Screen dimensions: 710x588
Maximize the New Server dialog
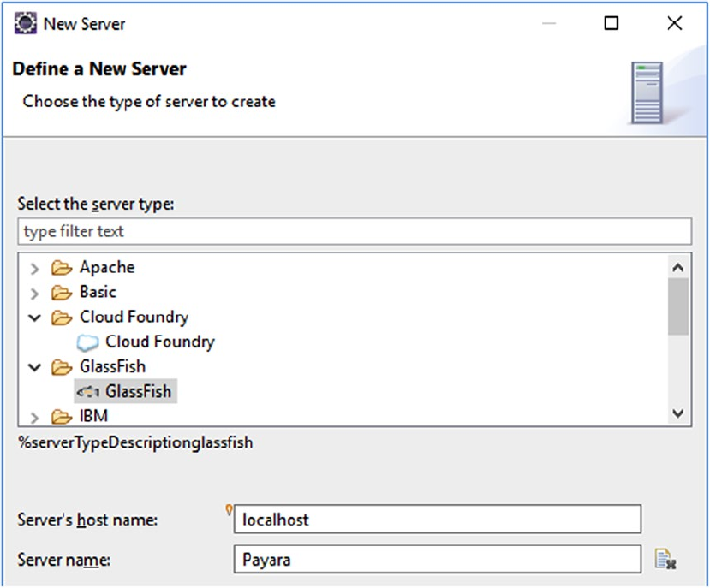click(612, 23)
